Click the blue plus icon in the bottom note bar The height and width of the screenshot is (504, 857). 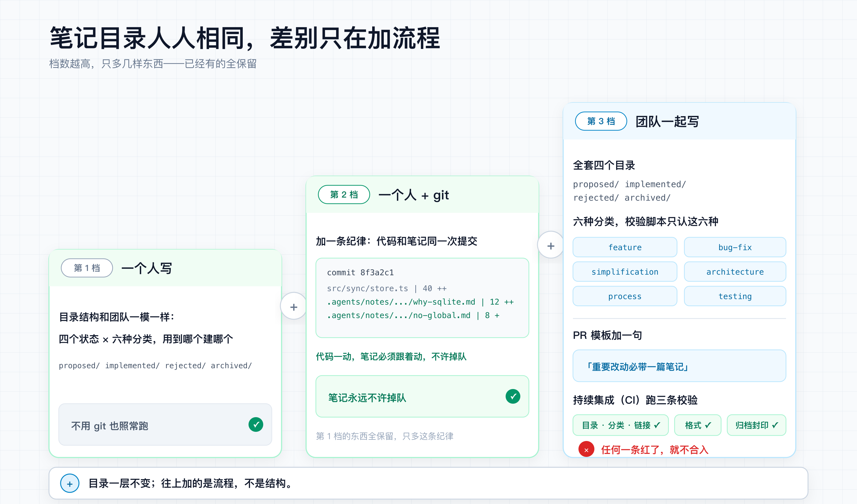coord(70,483)
